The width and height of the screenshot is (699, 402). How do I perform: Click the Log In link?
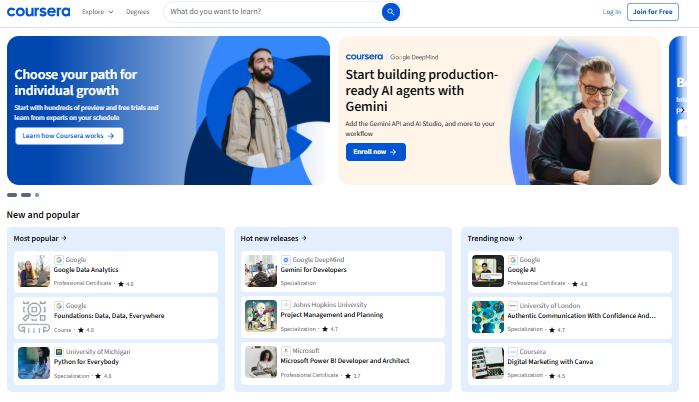point(612,12)
